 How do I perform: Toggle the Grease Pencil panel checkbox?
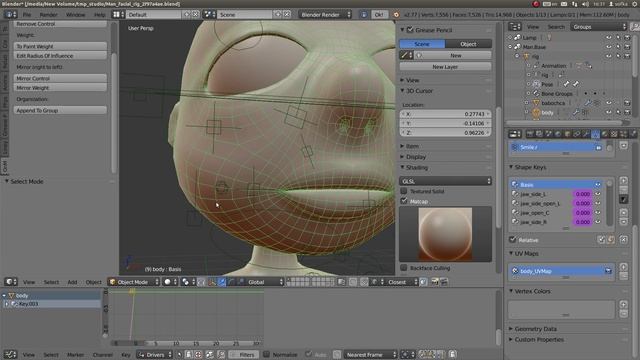(410, 30)
